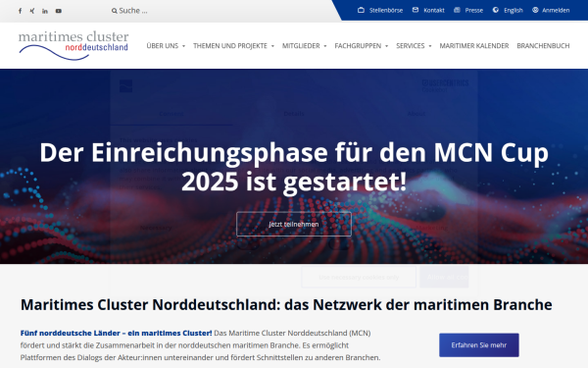The height and width of the screenshot is (368, 588).
Task: Expand the Mitglieder dropdown menu
Action: (x=305, y=46)
